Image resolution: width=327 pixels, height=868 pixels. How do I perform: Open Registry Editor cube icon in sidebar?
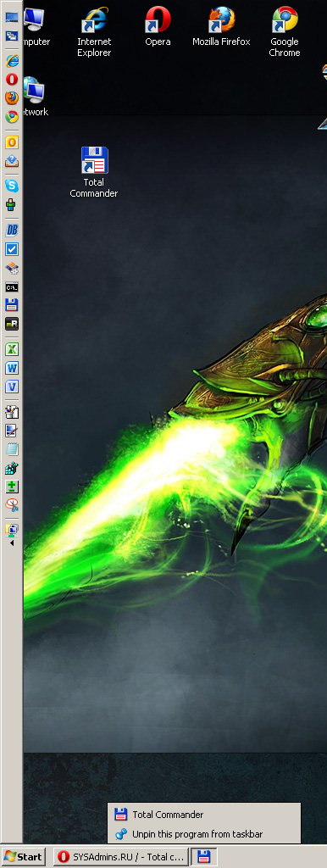[x=12, y=468]
